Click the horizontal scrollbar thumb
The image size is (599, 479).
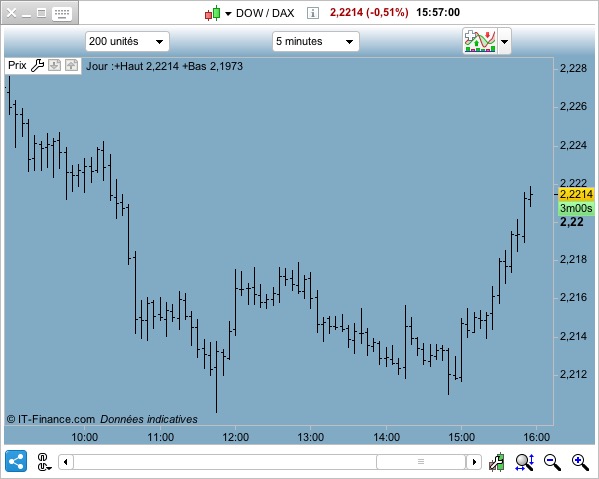421,462
